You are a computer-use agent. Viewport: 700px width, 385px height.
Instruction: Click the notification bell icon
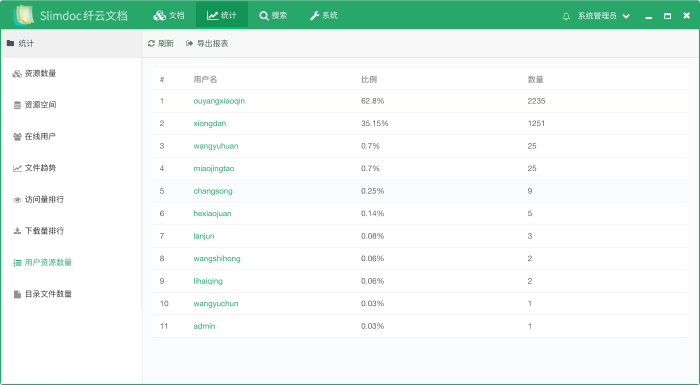(x=566, y=16)
